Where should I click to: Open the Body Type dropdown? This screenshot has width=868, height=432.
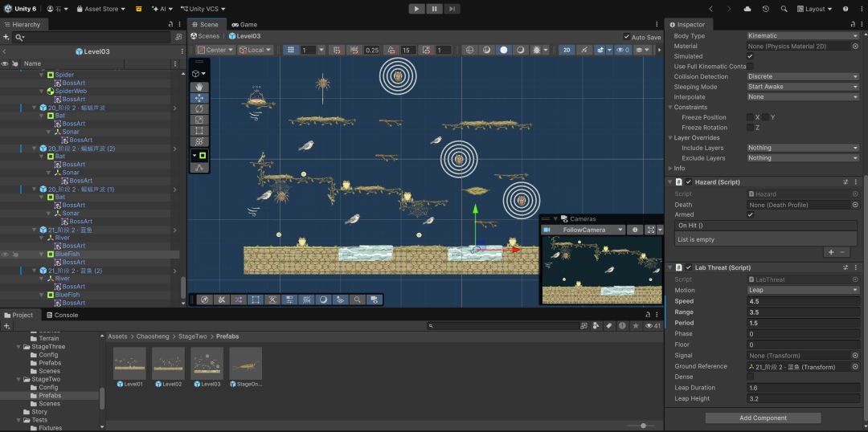tap(803, 36)
